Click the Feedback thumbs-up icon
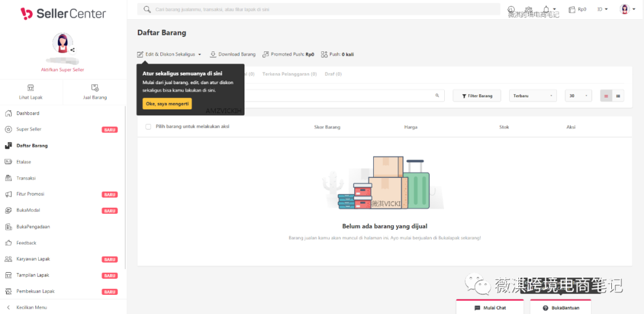This screenshot has height=314, width=644. coord(8,243)
